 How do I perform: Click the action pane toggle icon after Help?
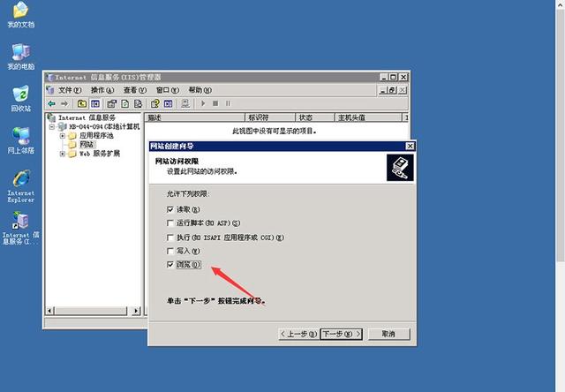(x=168, y=104)
